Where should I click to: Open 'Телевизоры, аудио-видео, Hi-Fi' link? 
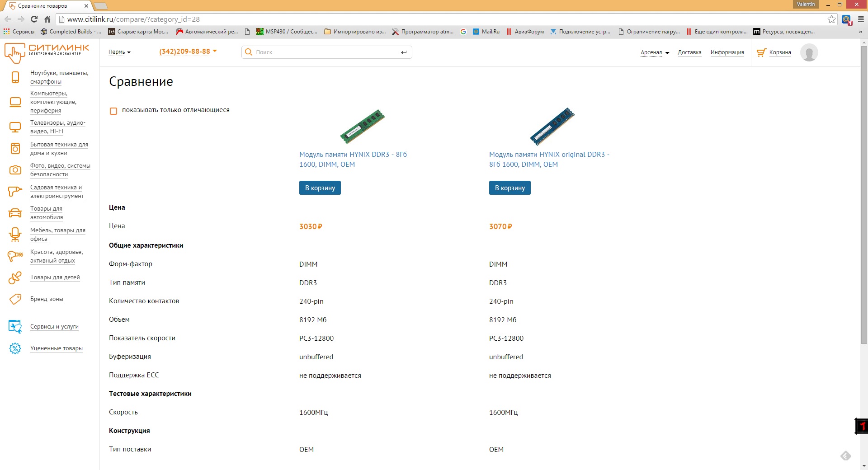[58, 127]
